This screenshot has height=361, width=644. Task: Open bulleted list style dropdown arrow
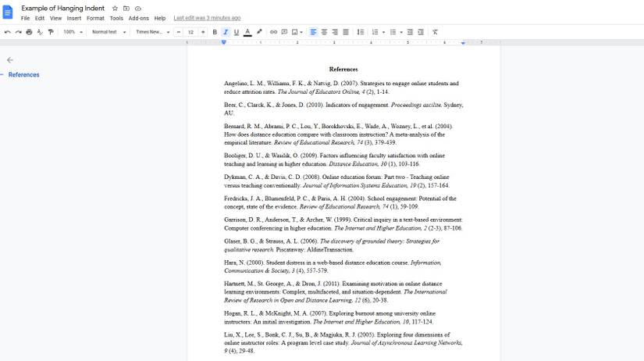click(x=401, y=32)
